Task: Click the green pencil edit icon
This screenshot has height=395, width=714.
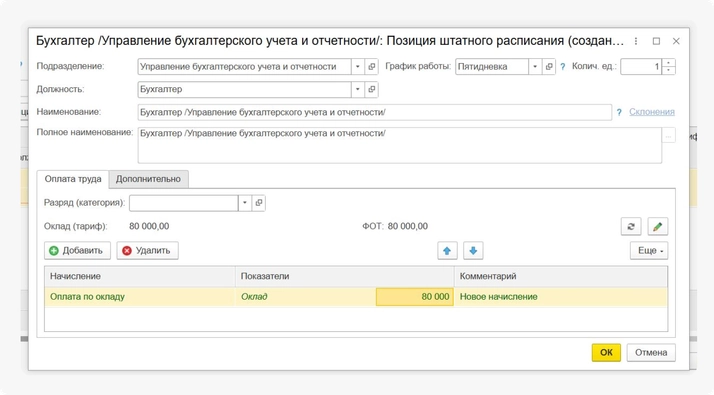Action: (658, 226)
